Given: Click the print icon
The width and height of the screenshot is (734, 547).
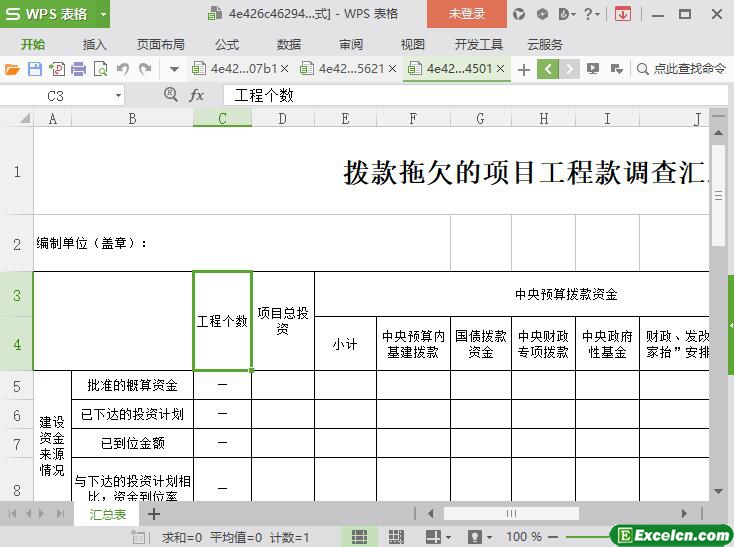Looking at the screenshot, I should [78, 69].
